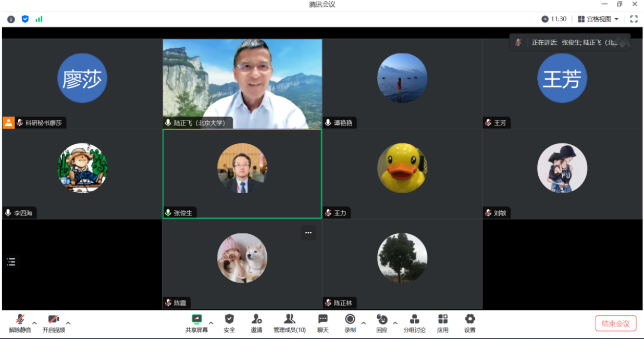Click 共享屏幕 share screen button
644x339 pixels.
click(196, 323)
